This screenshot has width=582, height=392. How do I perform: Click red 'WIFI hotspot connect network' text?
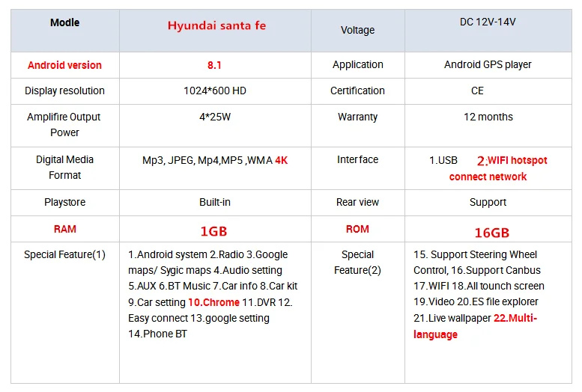tap(498, 168)
